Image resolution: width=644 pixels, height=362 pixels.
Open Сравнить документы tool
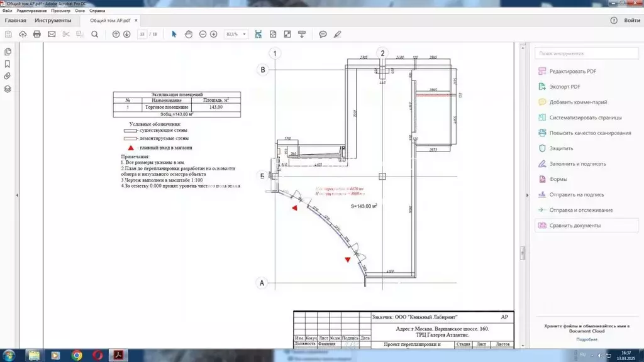587,226
